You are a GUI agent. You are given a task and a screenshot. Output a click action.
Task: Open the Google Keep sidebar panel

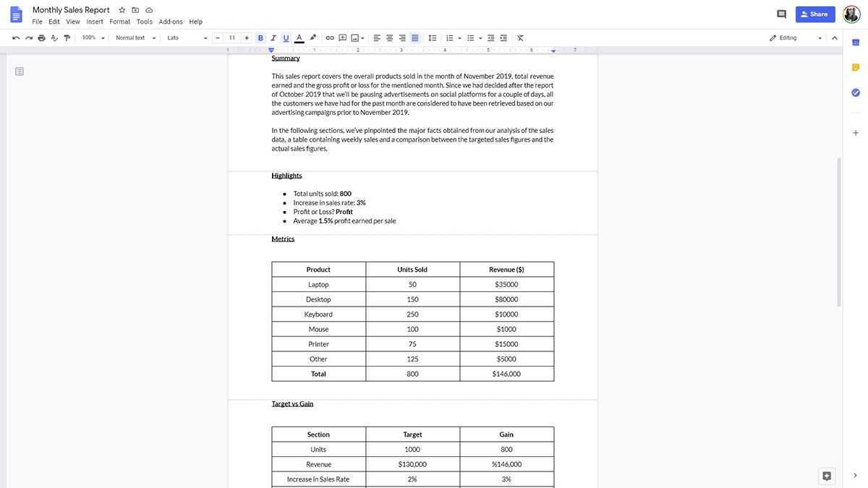[855, 66]
